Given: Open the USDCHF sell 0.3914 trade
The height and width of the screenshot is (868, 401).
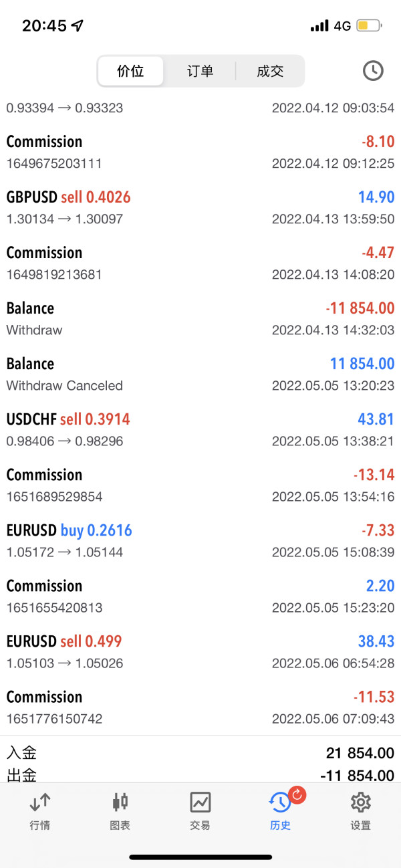Looking at the screenshot, I should (200, 429).
